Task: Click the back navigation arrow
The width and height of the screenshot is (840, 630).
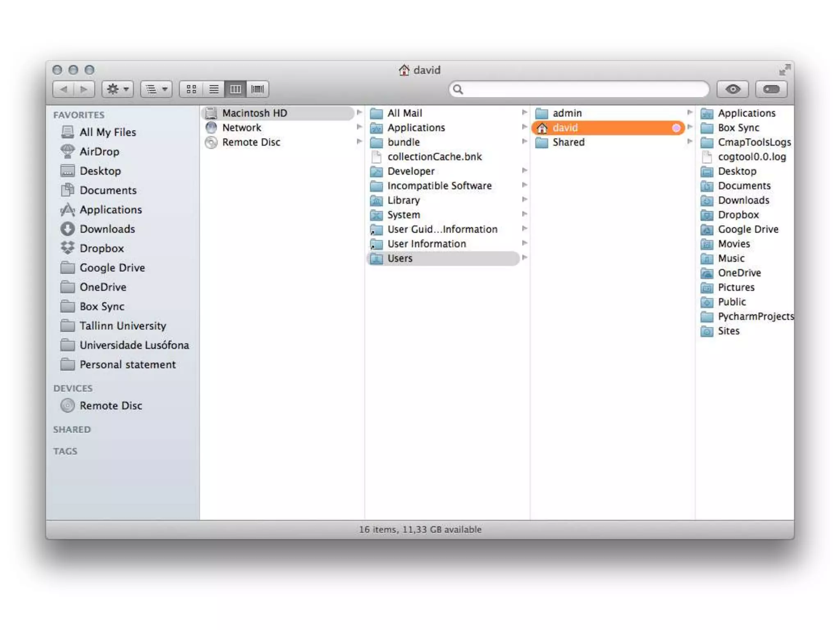Action: [x=64, y=89]
